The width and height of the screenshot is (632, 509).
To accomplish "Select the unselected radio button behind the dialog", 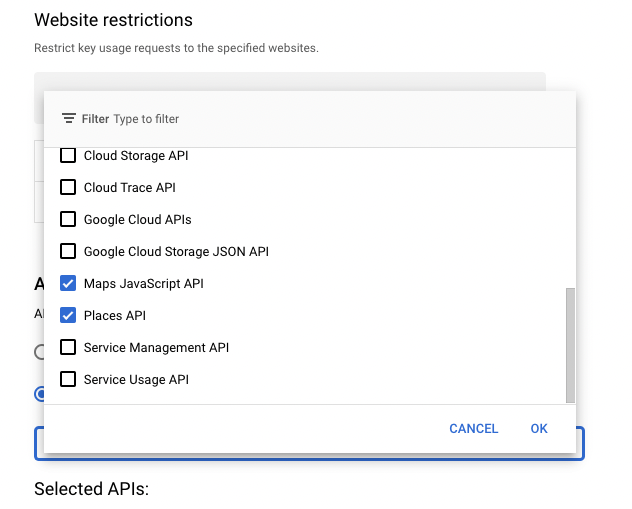I will tap(39, 352).
